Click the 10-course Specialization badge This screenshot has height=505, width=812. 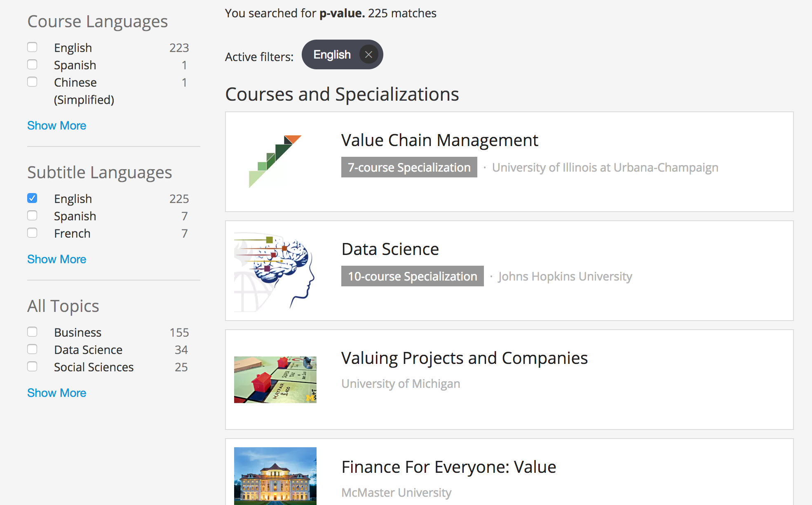click(412, 276)
